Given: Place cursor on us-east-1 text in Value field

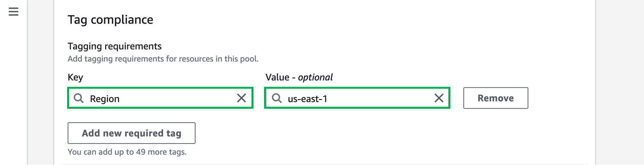Looking at the screenshot, I should [x=307, y=99].
